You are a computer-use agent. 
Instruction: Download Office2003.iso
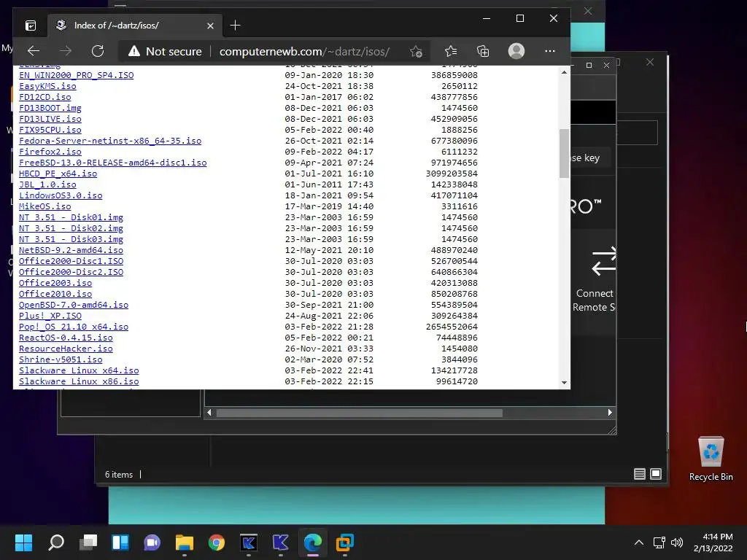55,284
